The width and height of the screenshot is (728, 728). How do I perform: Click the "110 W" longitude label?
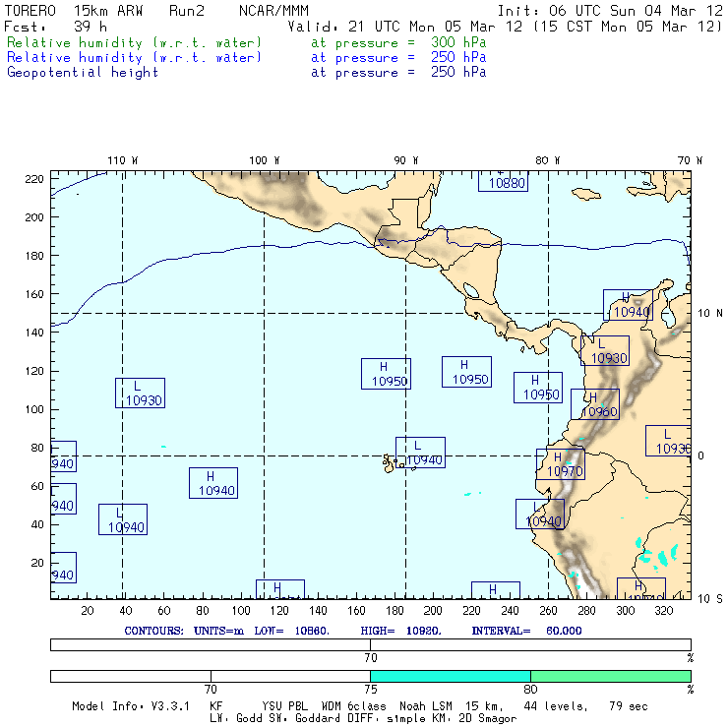click(x=123, y=160)
